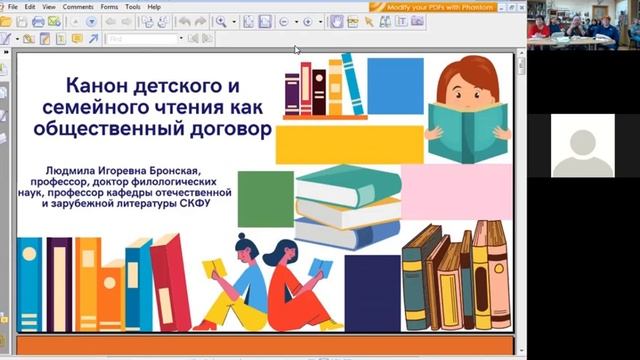Click the slide title 'Канон детского и'
The image size is (640, 360).
pos(152,86)
